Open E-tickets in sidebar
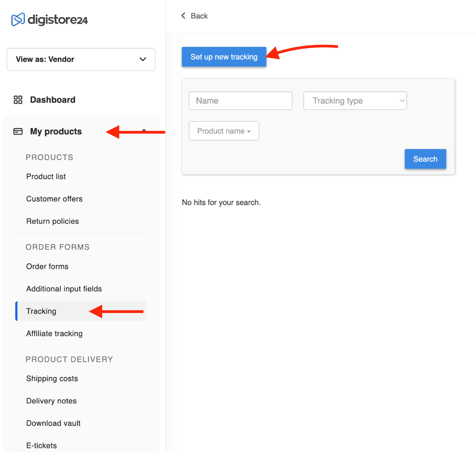 [x=42, y=446]
